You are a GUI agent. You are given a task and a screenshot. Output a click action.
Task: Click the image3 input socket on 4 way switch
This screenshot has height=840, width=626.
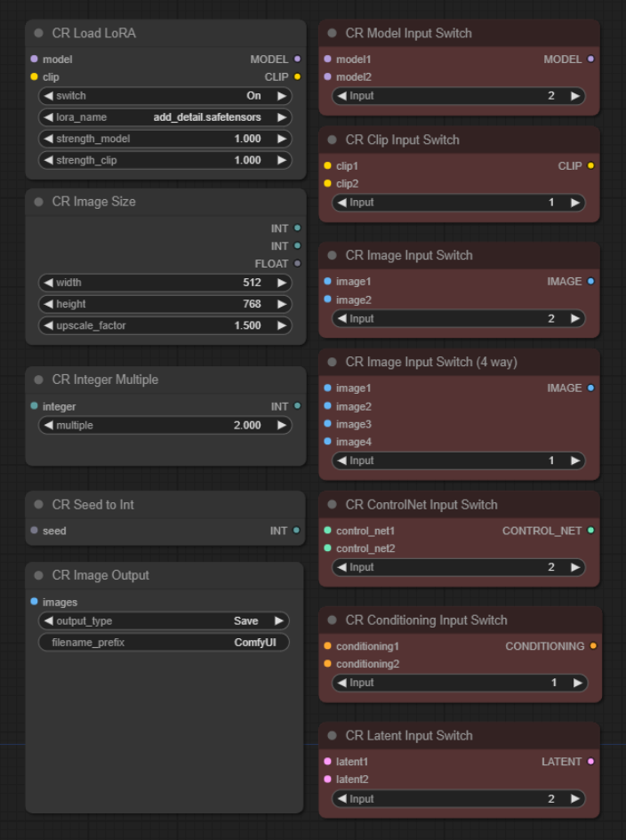click(327, 424)
